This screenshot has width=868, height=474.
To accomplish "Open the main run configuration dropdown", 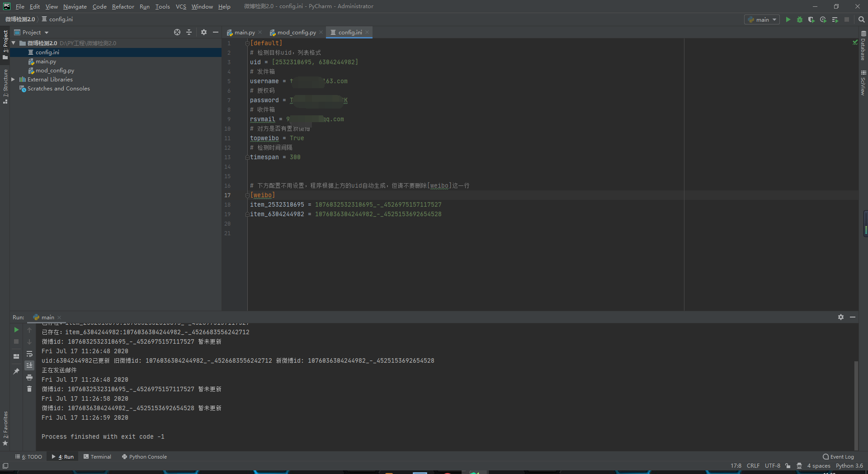I will pyautogui.click(x=762, y=19).
